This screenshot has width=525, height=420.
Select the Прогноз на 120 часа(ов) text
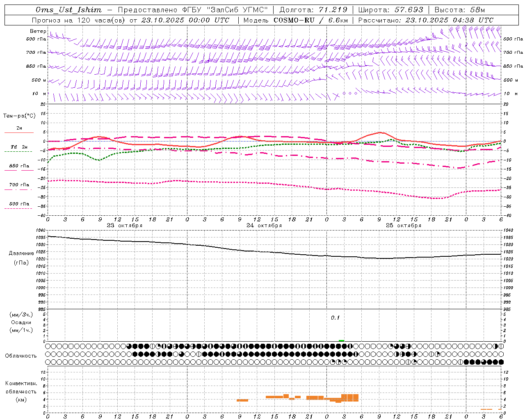[79, 20]
